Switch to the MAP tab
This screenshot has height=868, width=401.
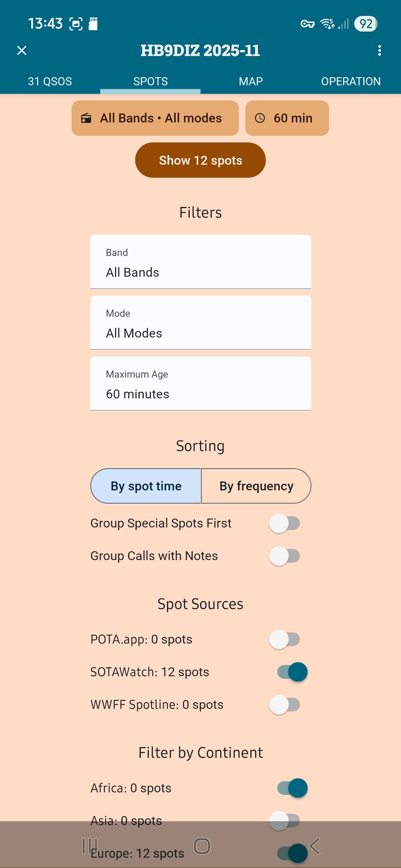251,81
